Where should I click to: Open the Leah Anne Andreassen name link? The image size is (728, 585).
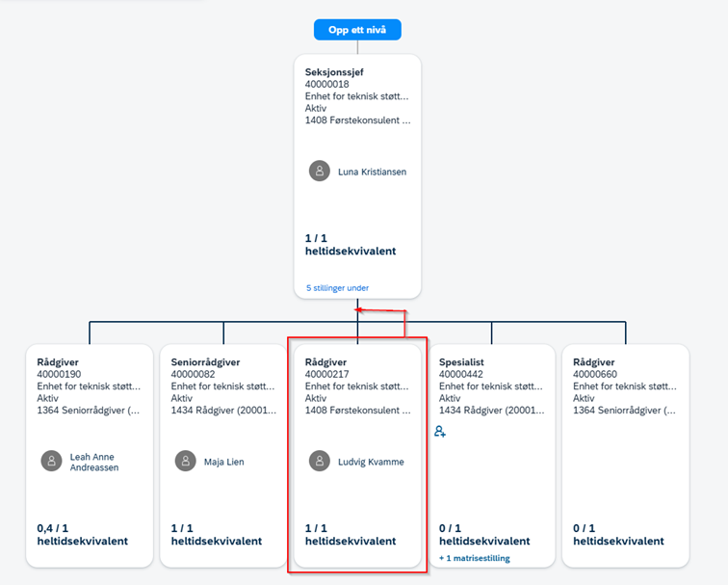point(94,463)
